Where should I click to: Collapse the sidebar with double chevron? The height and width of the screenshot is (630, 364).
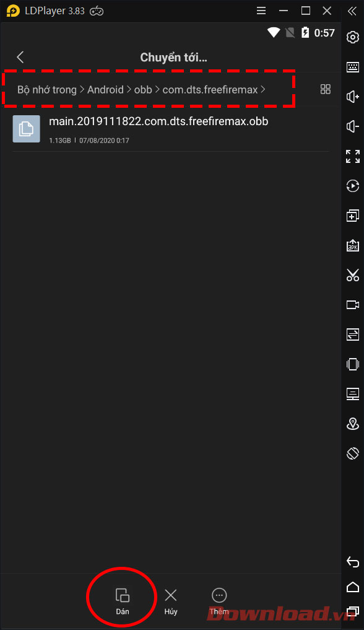[x=352, y=11]
